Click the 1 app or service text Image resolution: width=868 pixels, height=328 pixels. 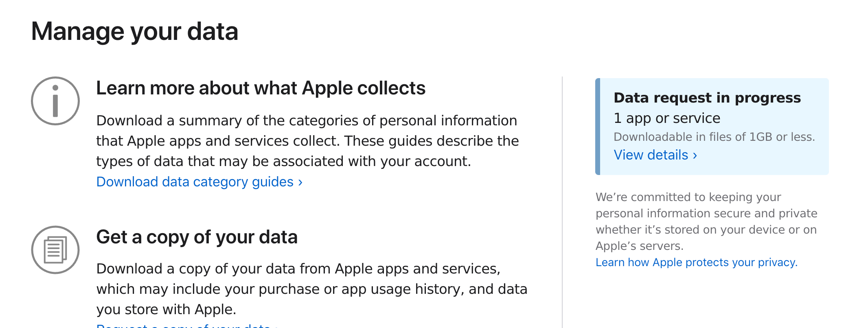[x=667, y=118]
